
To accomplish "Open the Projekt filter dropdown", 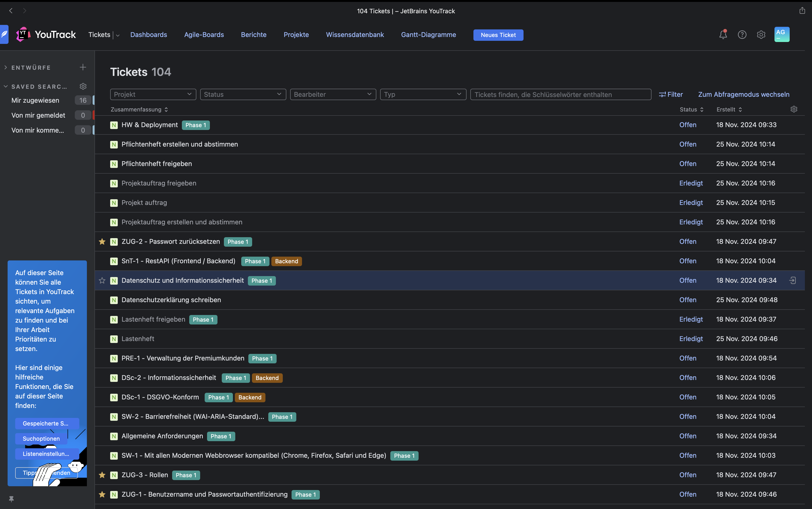I will [x=153, y=95].
